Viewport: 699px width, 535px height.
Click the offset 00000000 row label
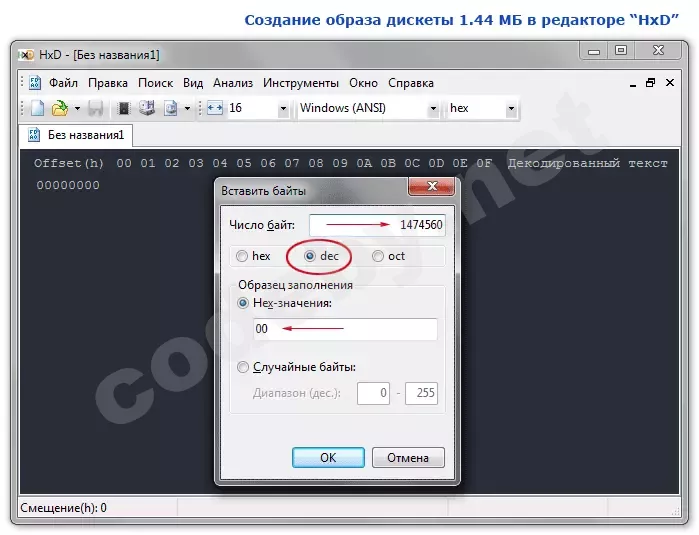68,185
